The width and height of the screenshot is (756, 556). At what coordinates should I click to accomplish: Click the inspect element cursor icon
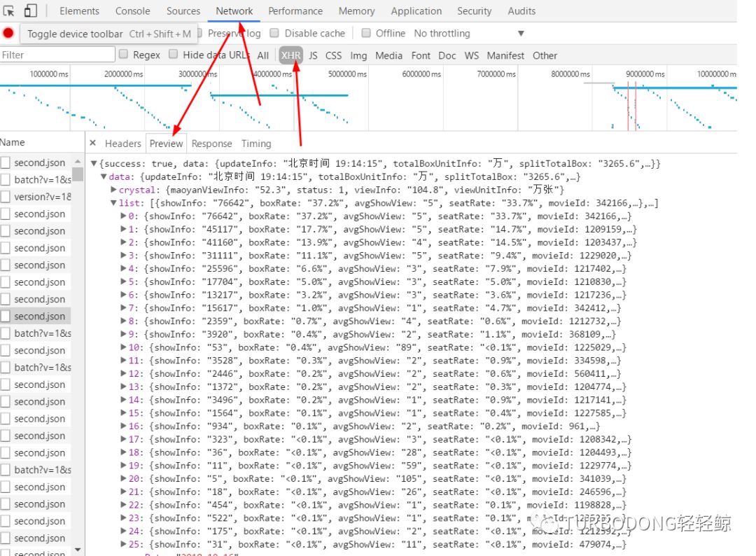click(8, 11)
